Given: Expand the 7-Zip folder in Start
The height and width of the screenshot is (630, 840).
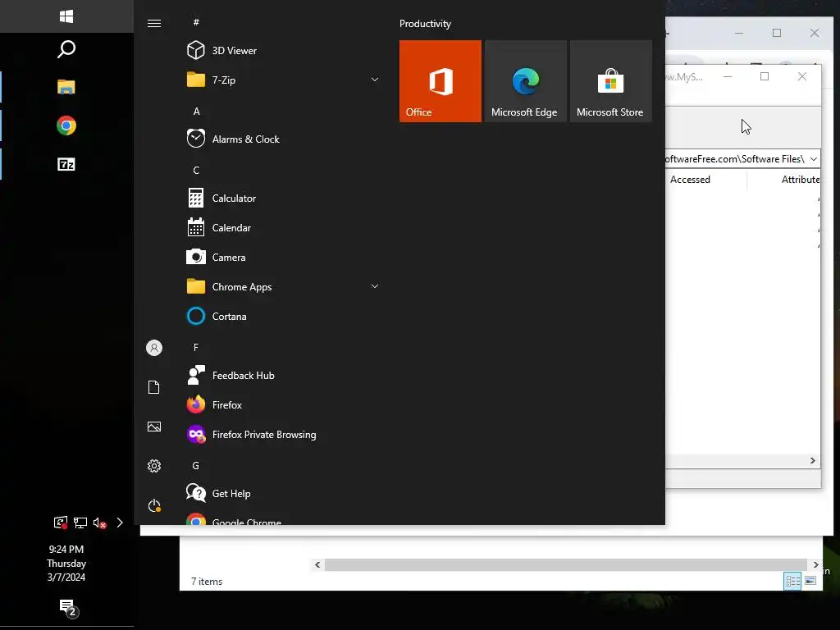Looking at the screenshot, I should point(282,80).
